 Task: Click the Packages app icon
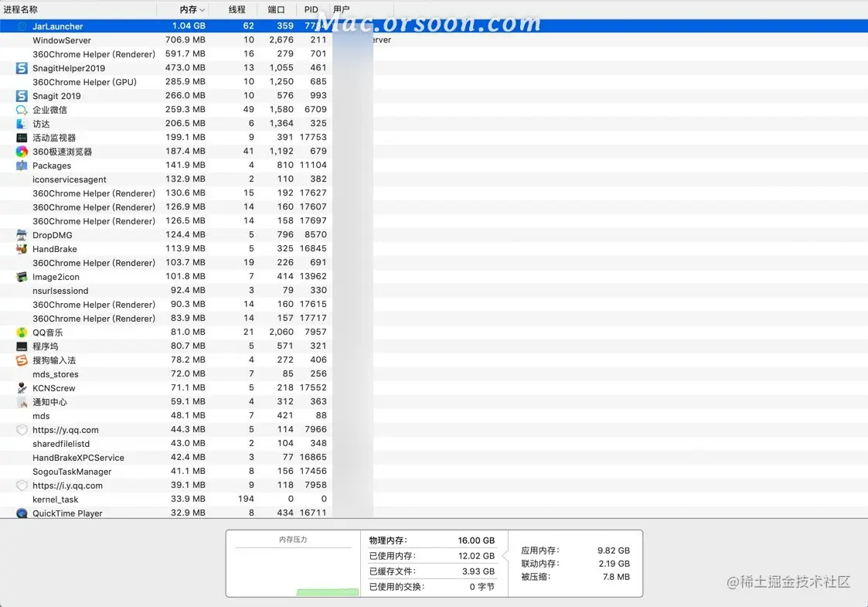tap(22, 165)
